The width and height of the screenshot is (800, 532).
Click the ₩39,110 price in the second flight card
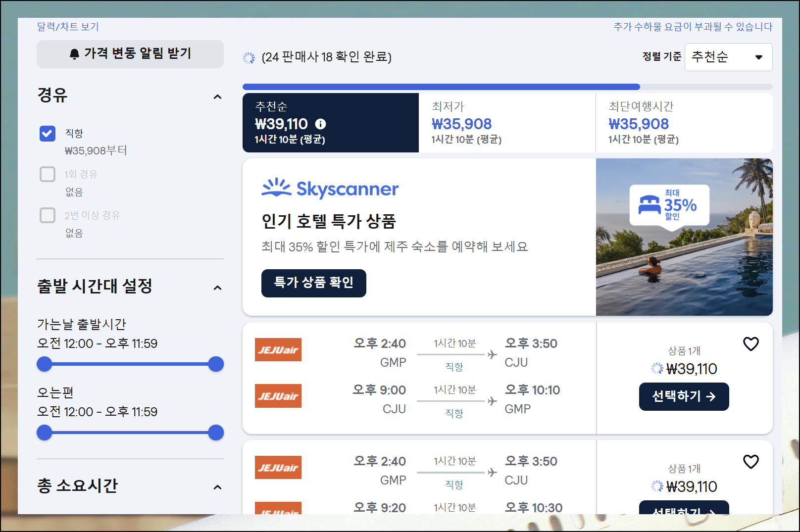[x=692, y=486]
